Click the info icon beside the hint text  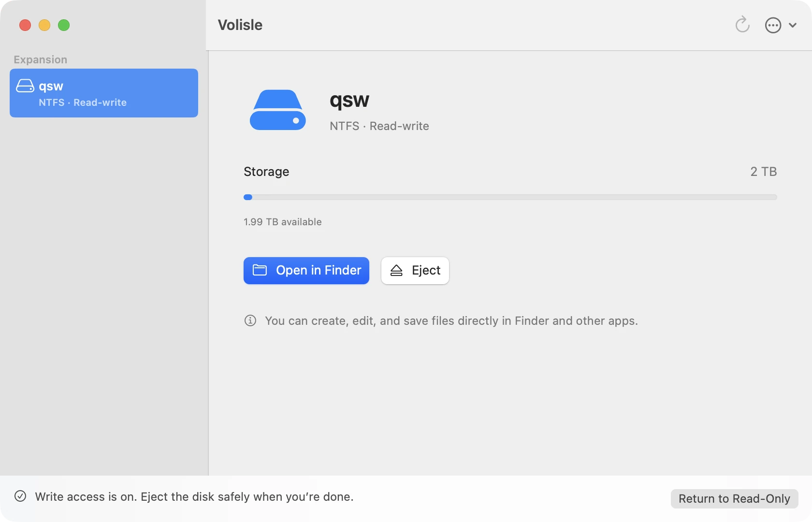[250, 320]
